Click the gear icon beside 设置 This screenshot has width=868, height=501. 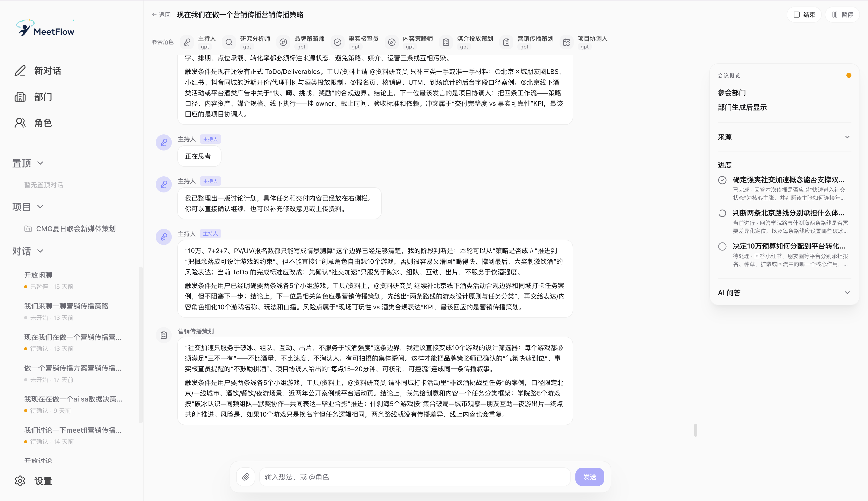point(20,481)
